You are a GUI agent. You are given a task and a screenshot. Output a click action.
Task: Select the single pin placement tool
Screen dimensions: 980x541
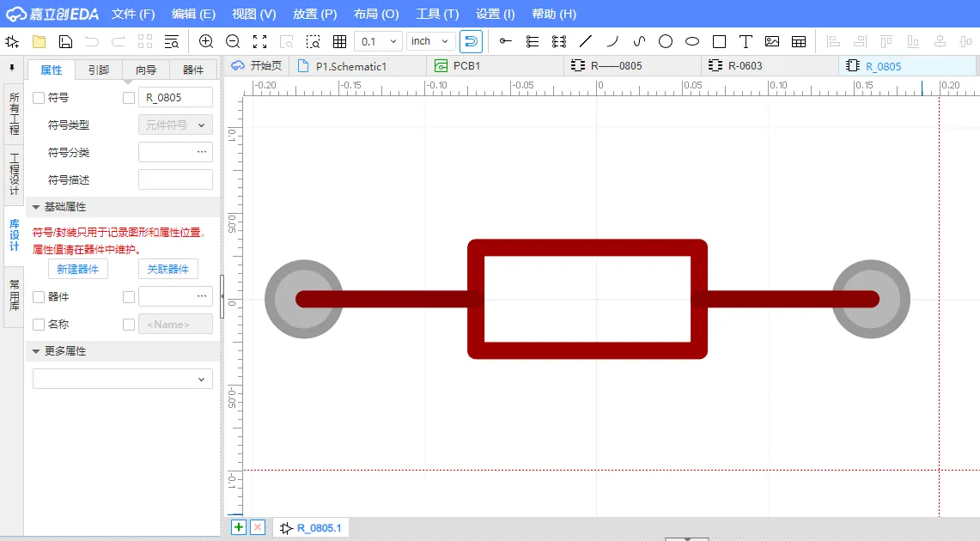506,42
